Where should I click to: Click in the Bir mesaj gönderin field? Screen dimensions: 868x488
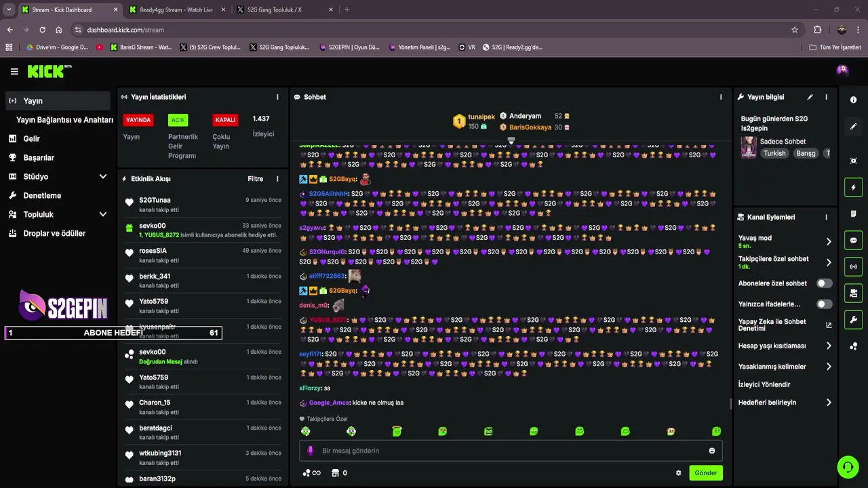511,451
